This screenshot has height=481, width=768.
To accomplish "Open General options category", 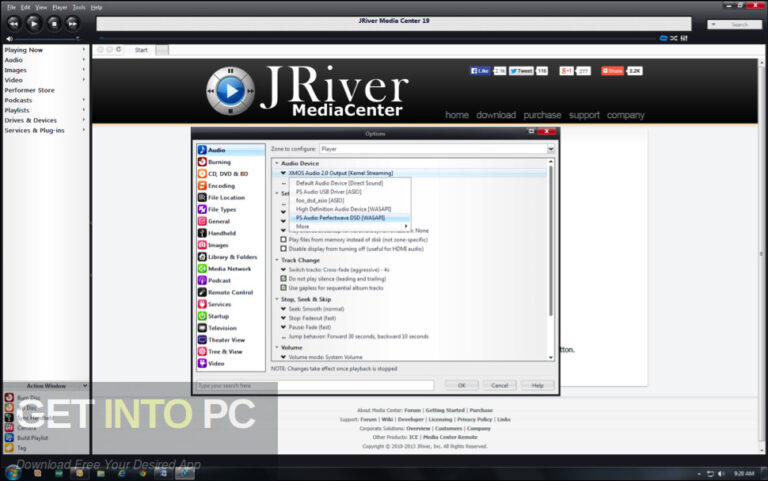I will 218,221.
